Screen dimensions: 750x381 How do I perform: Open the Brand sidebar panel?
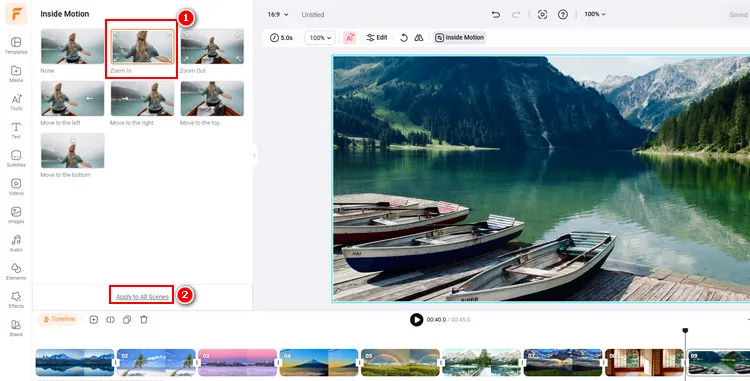(16, 327)
